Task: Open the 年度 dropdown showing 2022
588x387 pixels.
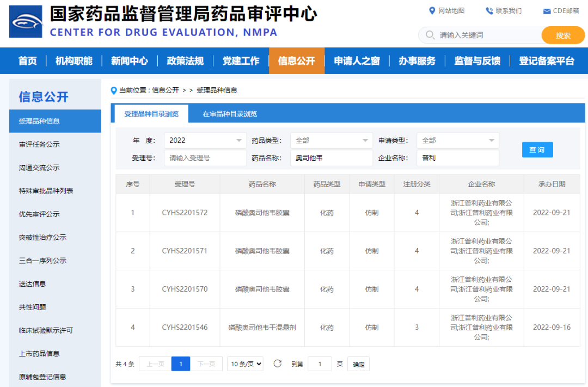Action: 205,140
